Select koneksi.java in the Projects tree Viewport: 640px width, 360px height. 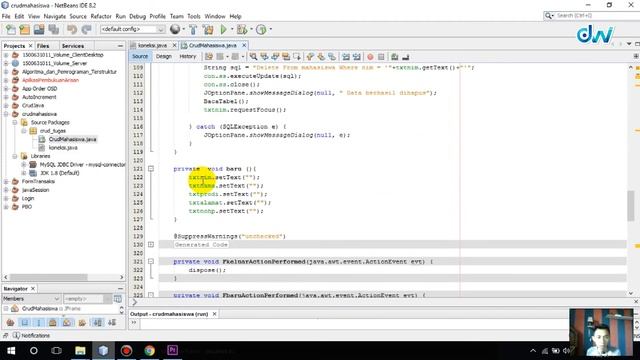[x=63, y=148]
